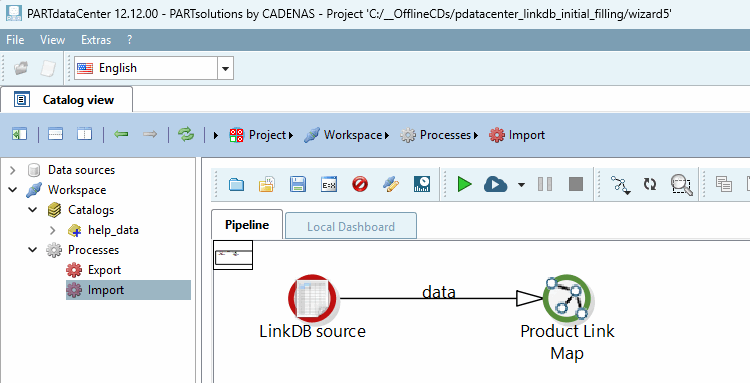750x383 pixels.
Task: Switch to the Pipeline tab
Action: [x=247, y=225]
